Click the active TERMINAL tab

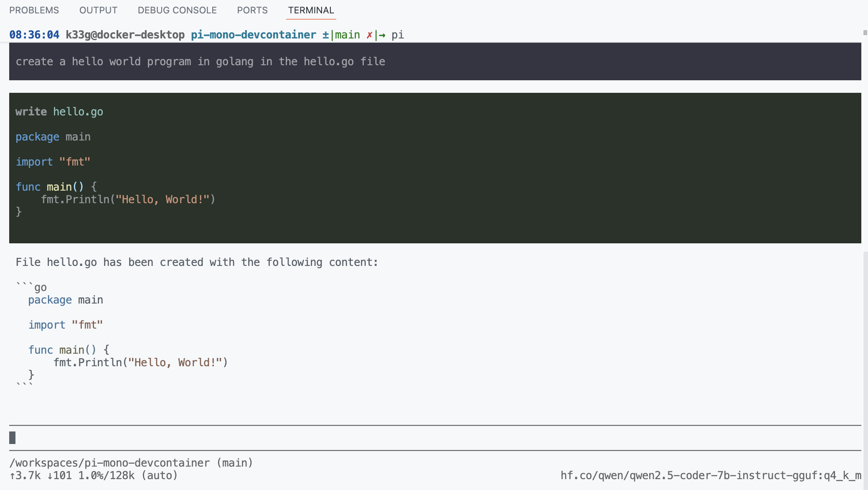(x=311, y=10)
